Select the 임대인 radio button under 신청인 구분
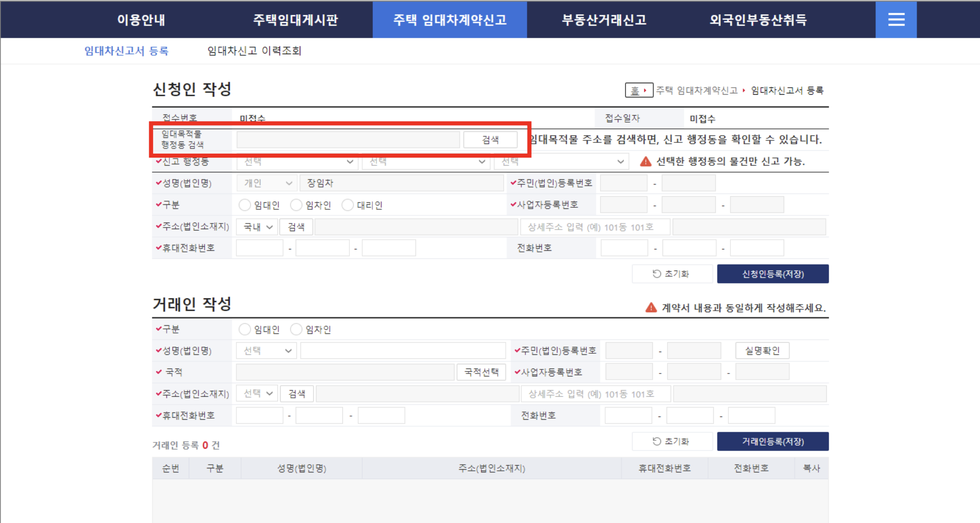 [244, 205]
